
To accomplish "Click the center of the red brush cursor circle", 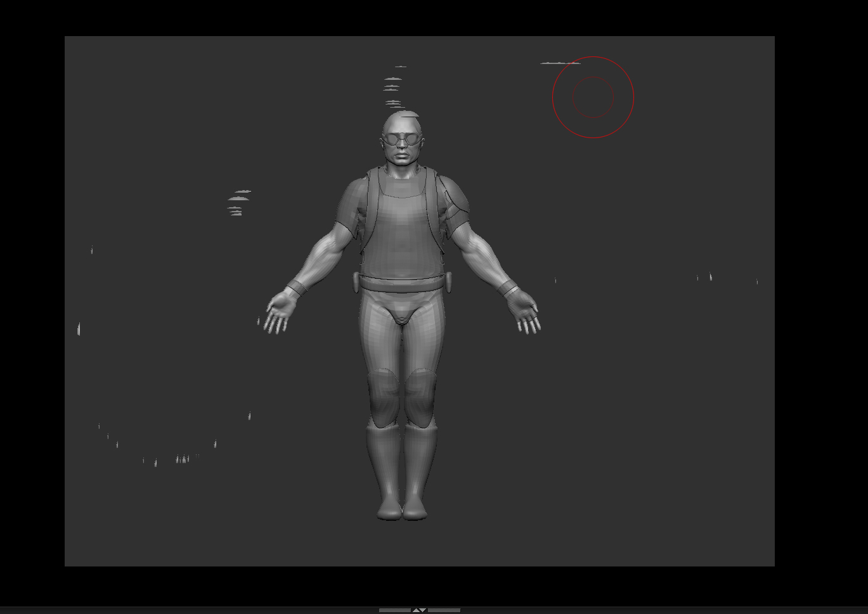I will (x=593, y=97).
